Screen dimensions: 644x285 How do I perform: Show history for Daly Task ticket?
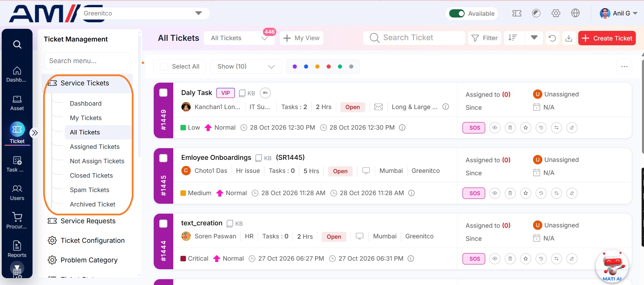click(541, 128)
